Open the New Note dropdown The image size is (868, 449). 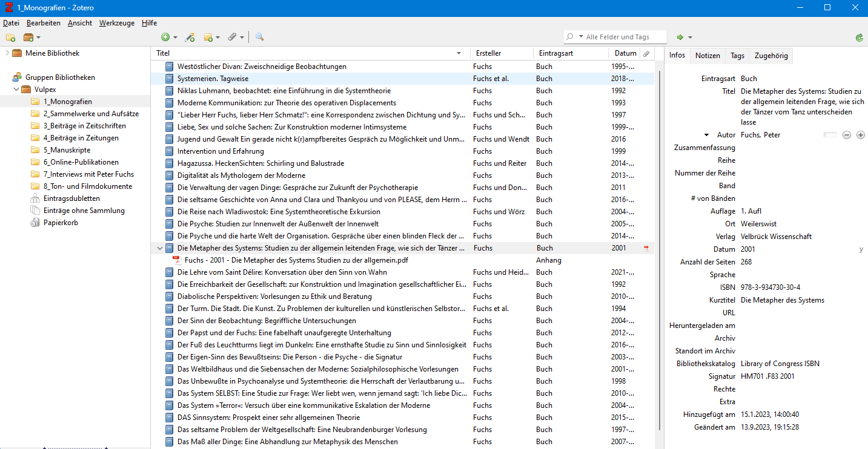[212, 38]
